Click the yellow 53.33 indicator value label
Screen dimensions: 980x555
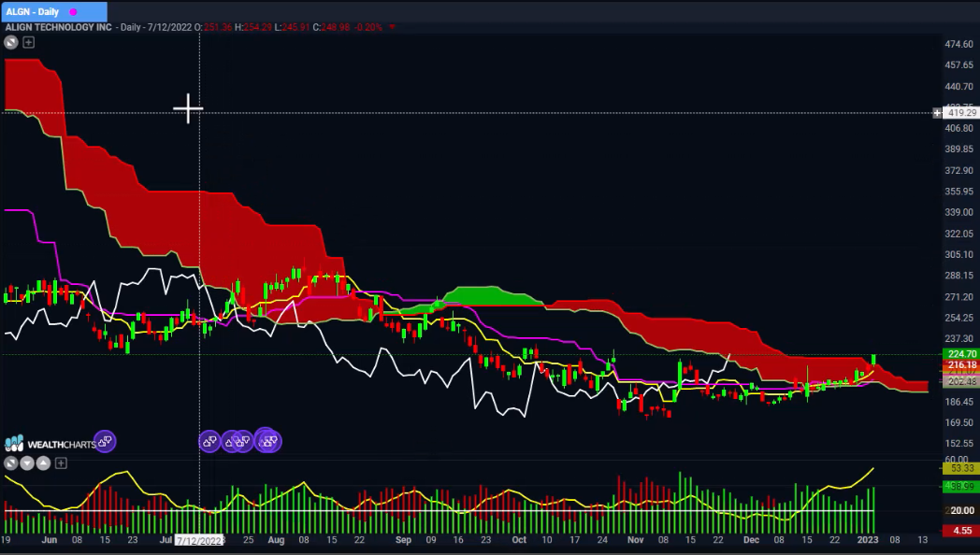(961, 467)
